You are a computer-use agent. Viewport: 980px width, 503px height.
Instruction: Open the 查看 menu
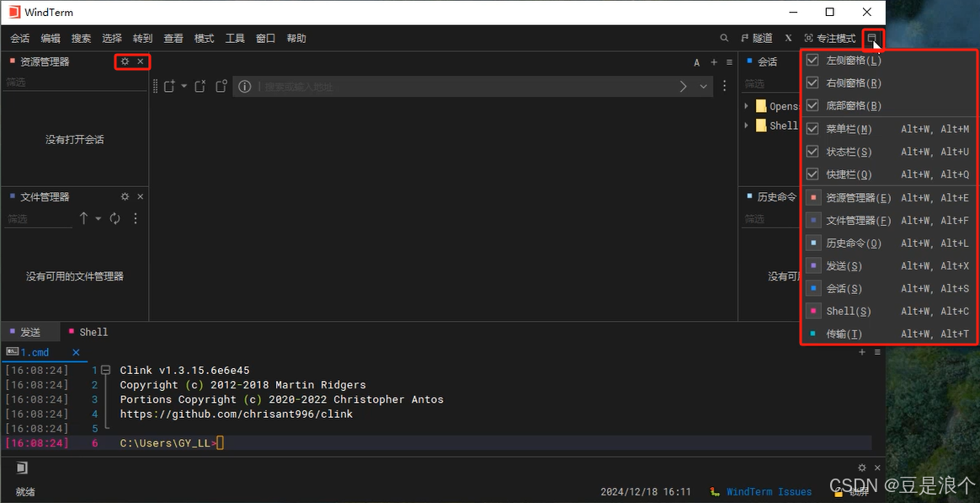(173, 38)
